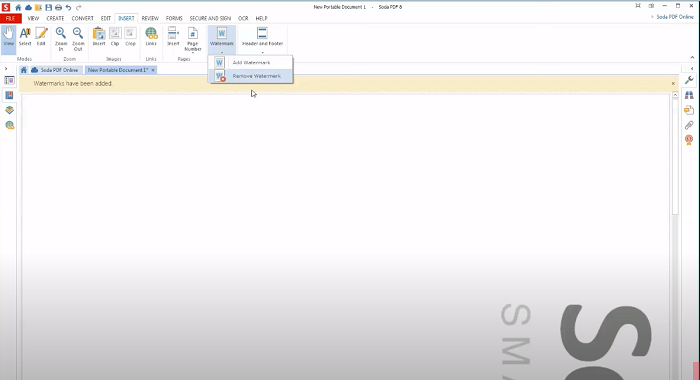The height and width of the screenshot is (380, 700).
Task: Save the document using the floppy icon
Action: tap(48, 7)
